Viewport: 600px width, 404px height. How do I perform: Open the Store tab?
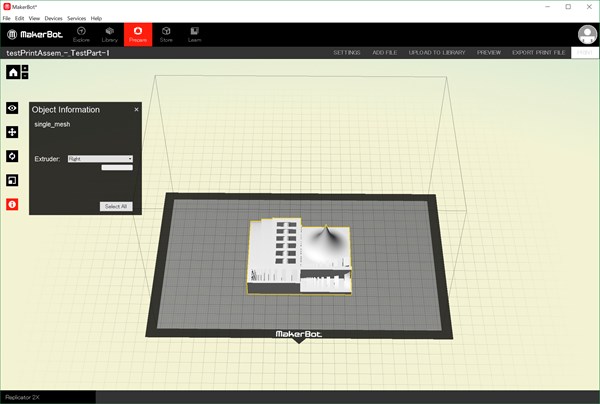tap(166, 34)
